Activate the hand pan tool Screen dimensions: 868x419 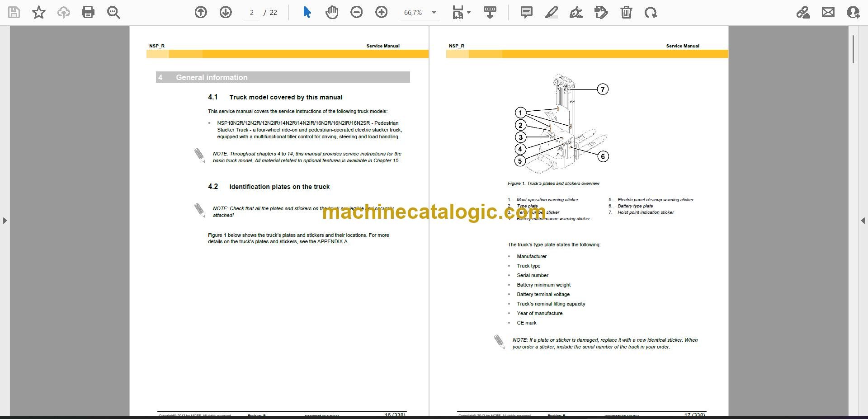[332, 12]
